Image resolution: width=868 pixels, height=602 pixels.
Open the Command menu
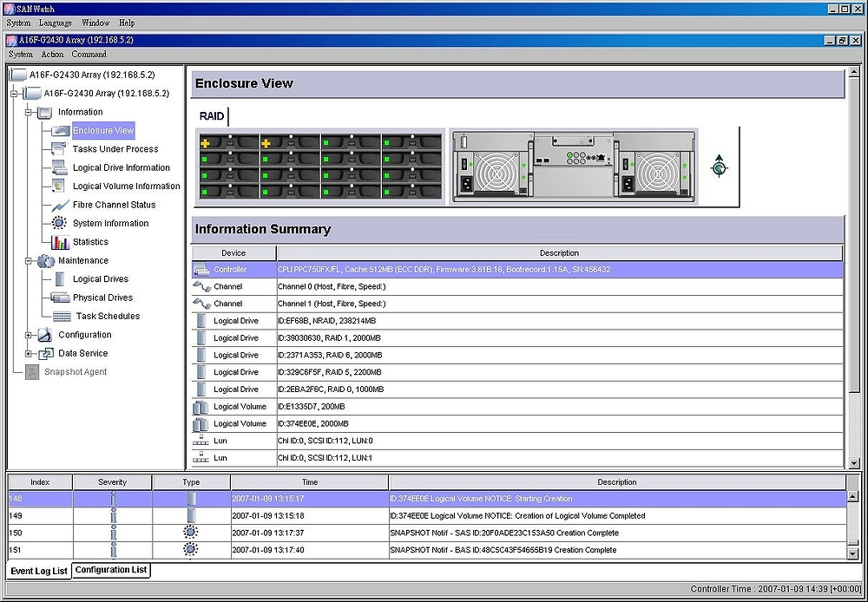point(89,55)
